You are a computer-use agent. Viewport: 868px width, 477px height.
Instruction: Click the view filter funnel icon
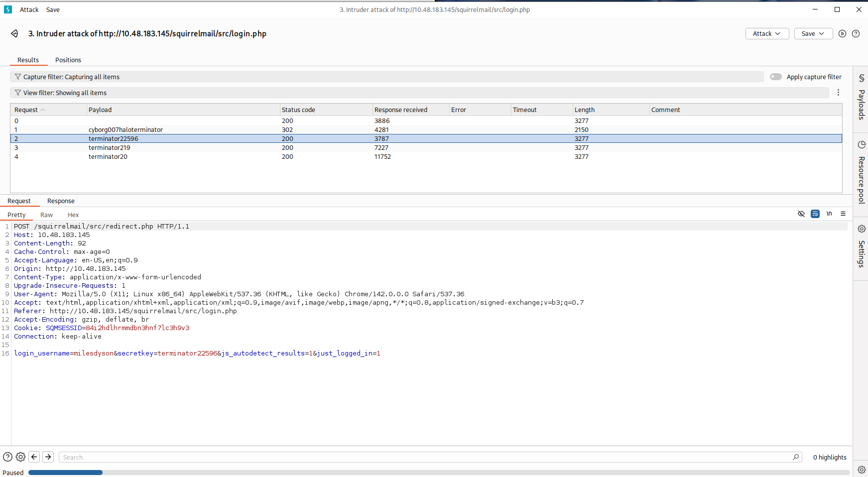(x=18, y=93)
